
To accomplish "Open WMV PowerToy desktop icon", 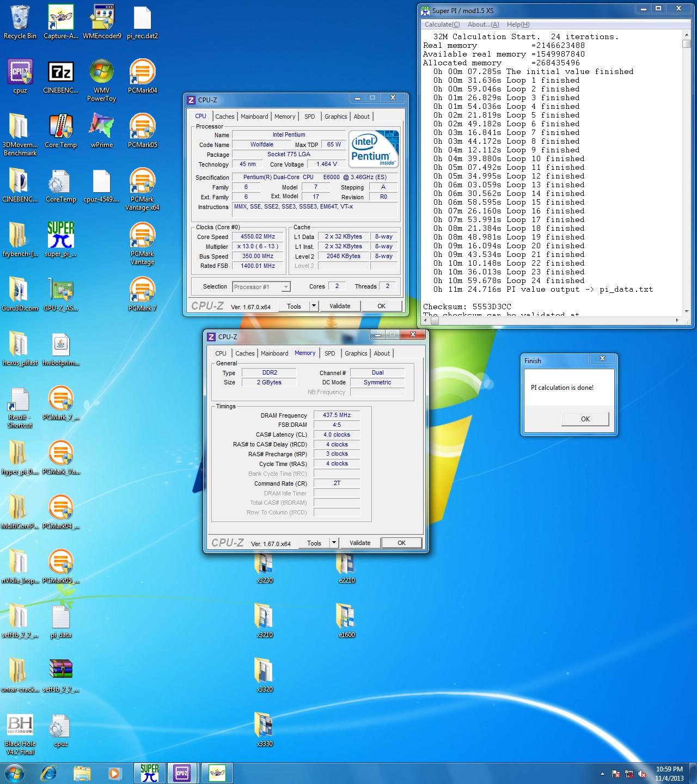I will pos(102,81).
